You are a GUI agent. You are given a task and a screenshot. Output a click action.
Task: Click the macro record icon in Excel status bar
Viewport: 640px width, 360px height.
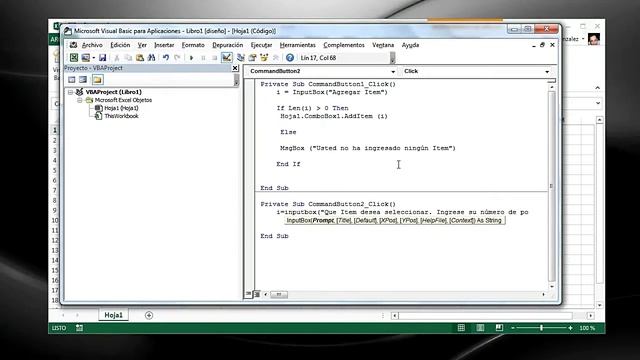tap(80, 328)
